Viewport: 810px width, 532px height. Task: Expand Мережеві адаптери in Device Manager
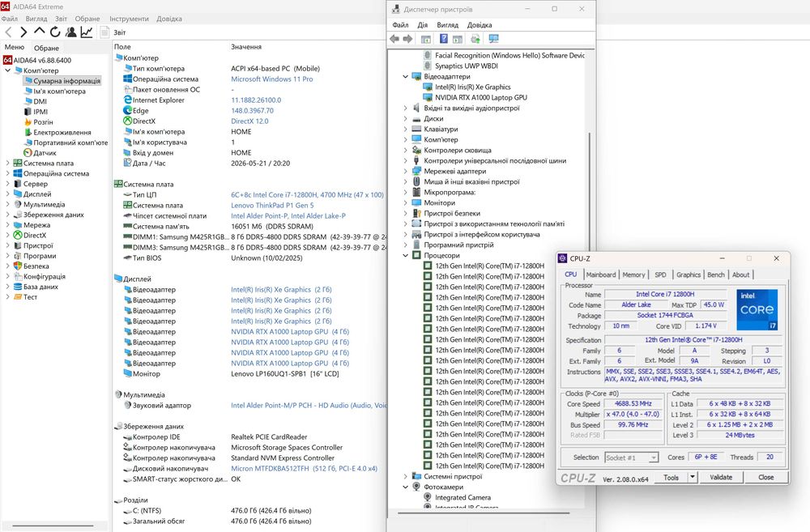pyautogui.click(x=406, y=171)
